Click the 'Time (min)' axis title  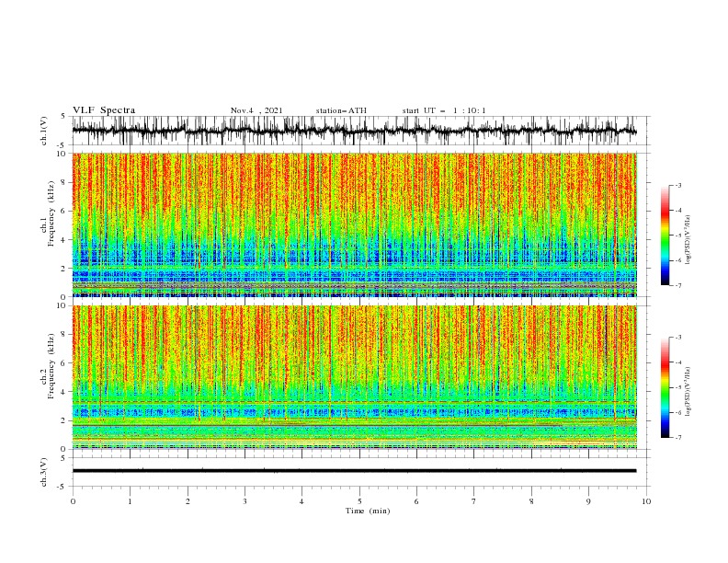368,511
